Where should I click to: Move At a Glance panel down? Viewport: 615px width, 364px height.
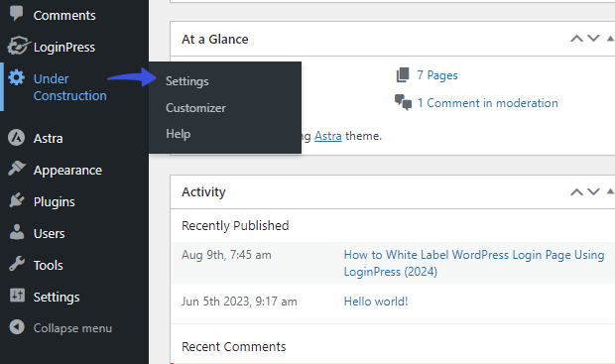click(593, 39)
